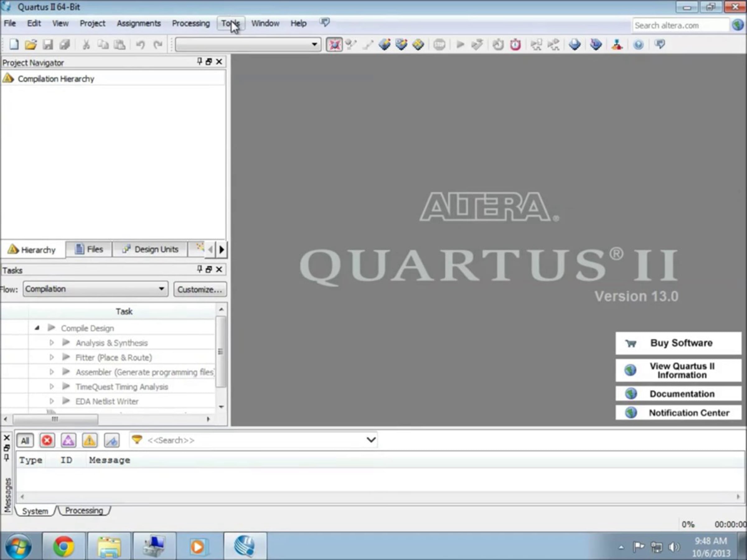Screen dimensions: 747x560
Task: Toggle the All messages filter
Action: coord(25,440)
